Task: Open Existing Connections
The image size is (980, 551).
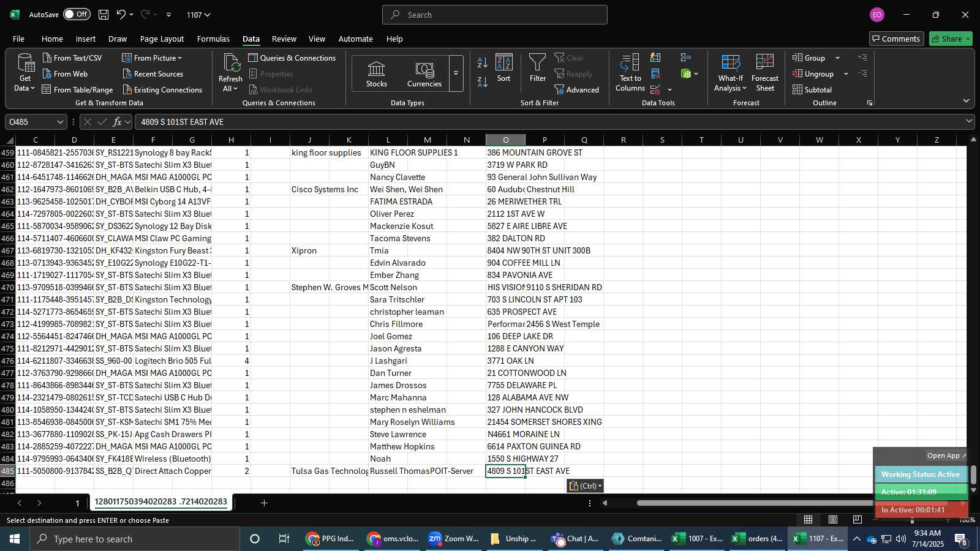Action: 162,89
